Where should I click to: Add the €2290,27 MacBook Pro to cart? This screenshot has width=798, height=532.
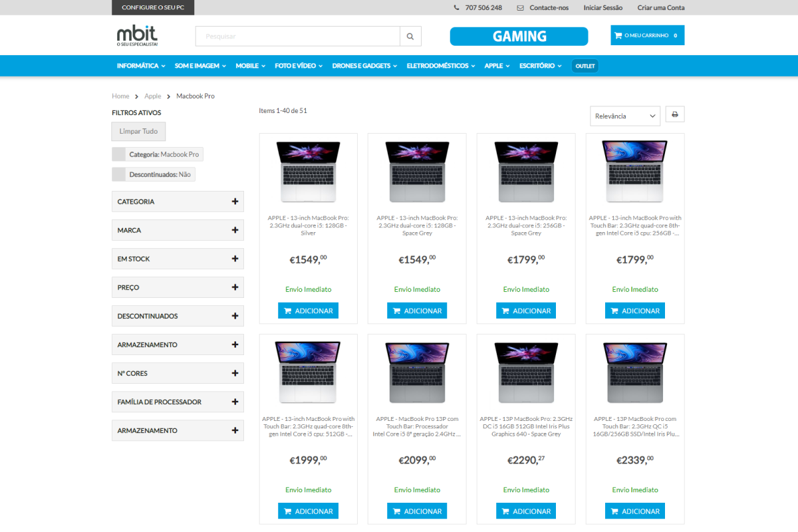pos(526,511)
